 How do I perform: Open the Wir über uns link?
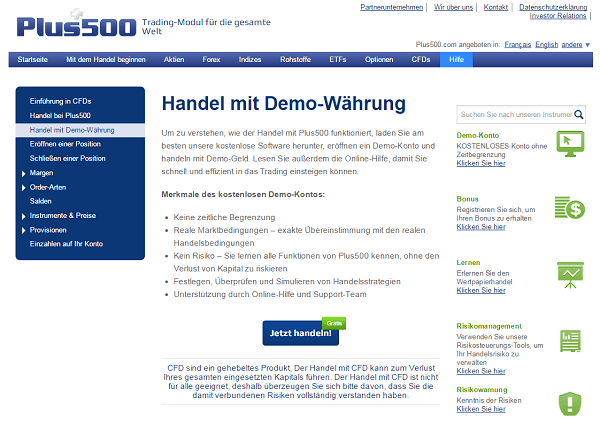point(453,7)
